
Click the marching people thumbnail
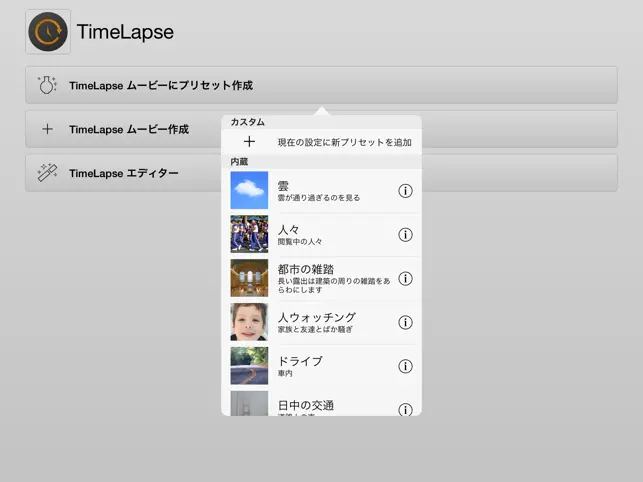(249, 234)
